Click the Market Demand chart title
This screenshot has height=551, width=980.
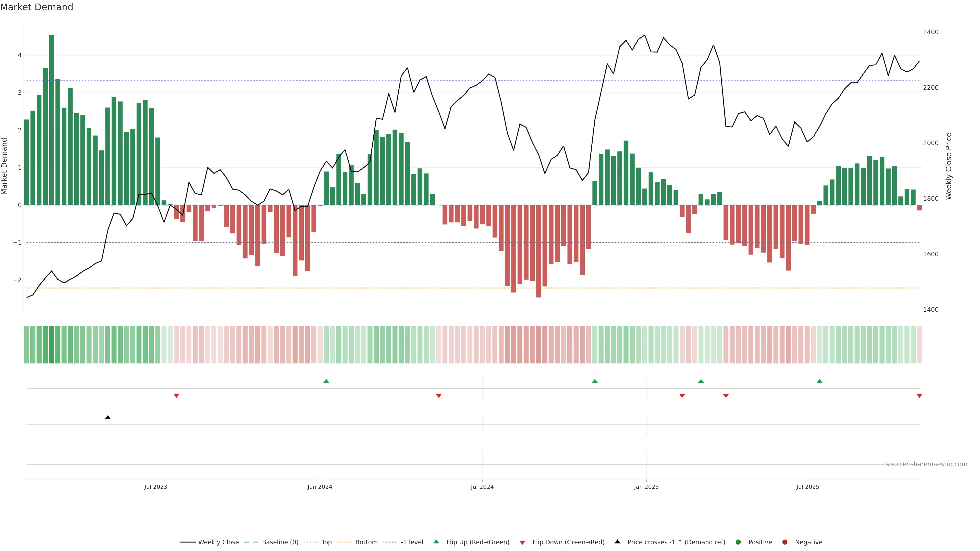(x=36, y=7)
